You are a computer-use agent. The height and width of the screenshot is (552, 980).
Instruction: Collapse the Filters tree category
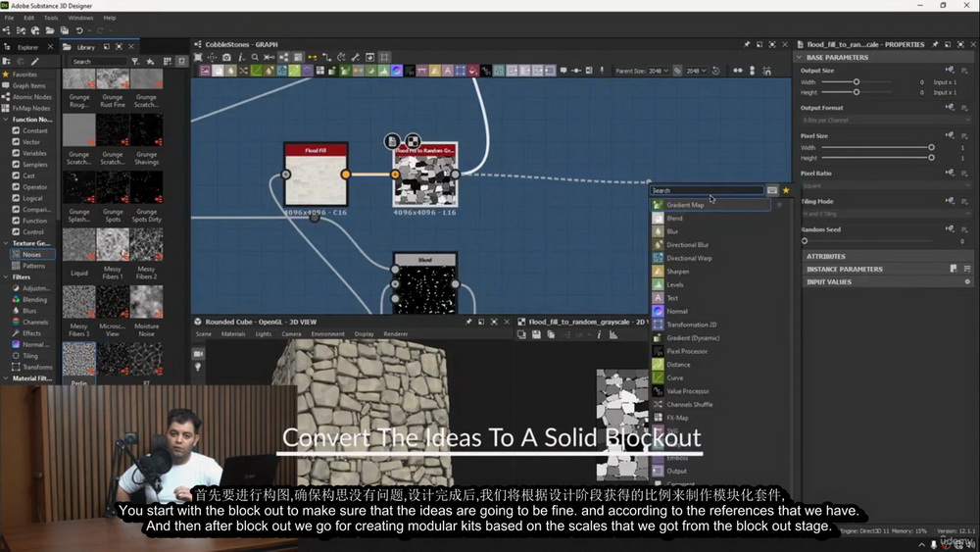tap(6, 276)
